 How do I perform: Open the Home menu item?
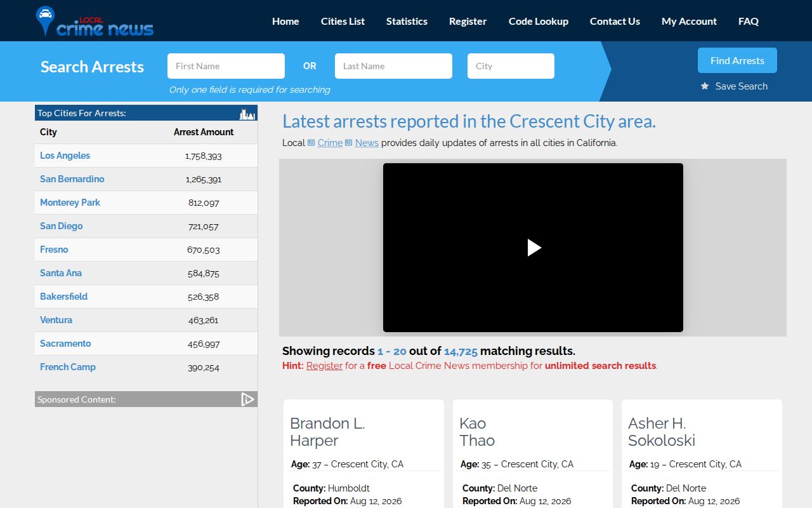(285, 21)
